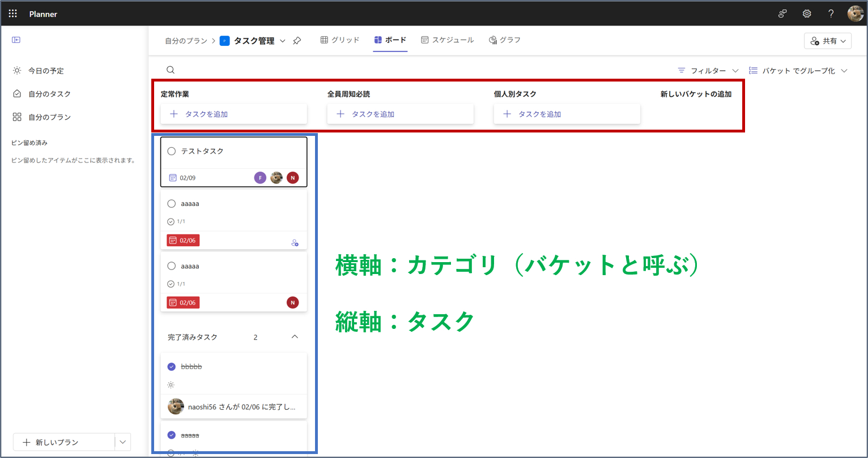
Task: Click the search magnifier icon
Action: tap(170, 69)
